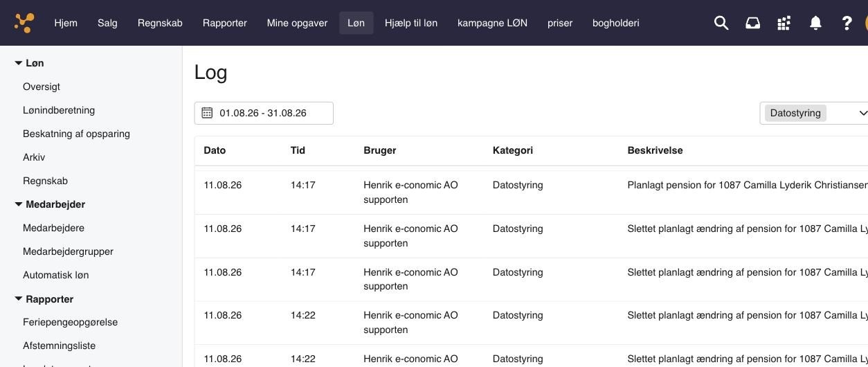Viewport: 868px width, 367px height.
Task: Select the Løn top menu tab
Action: point(356,23)
